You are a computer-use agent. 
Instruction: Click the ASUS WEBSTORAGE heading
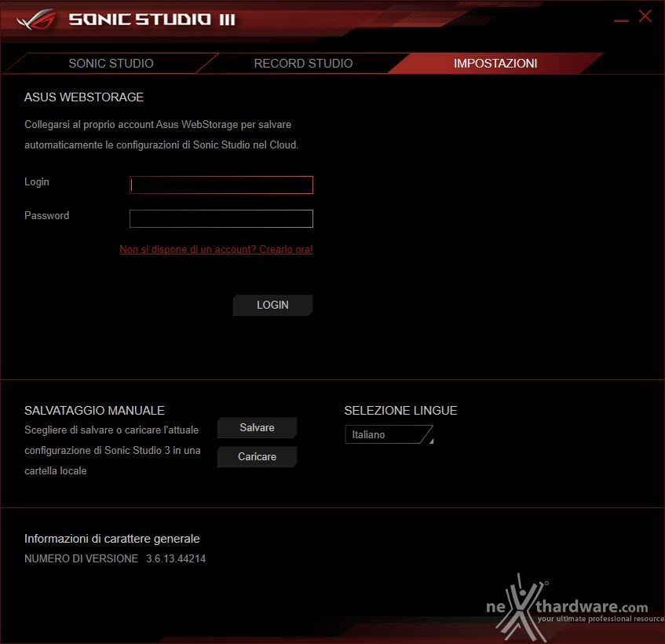pyautogui.click(x=84, y=97)
